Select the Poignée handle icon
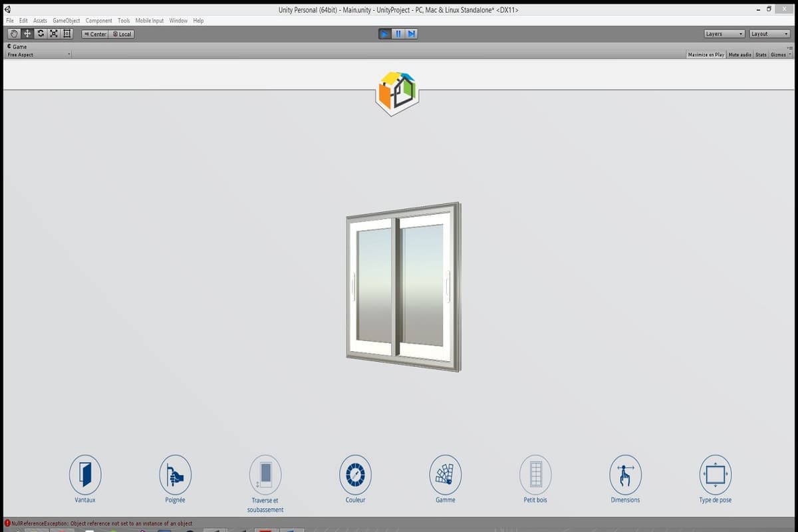This screenshot has width=798, height=532. pyautogui.click(x=175, y=475)
